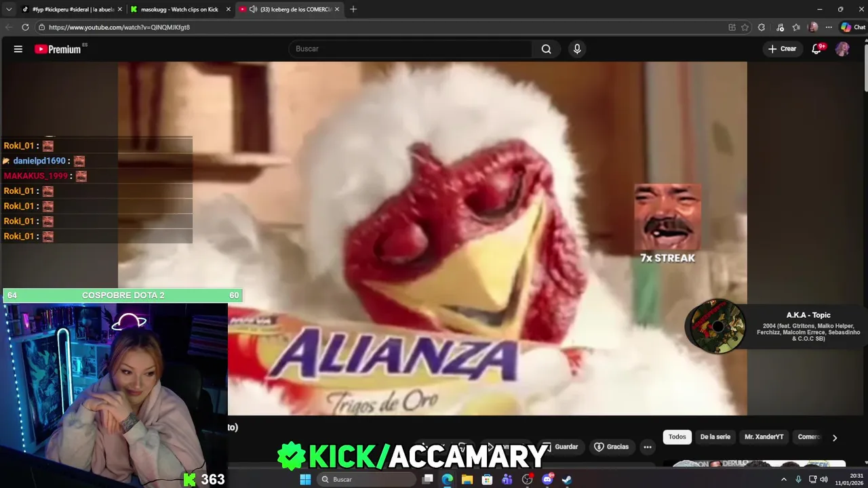Screen dimensions: 868x488
Task: Open more actions three-dot button
Action: click(648, 447)
